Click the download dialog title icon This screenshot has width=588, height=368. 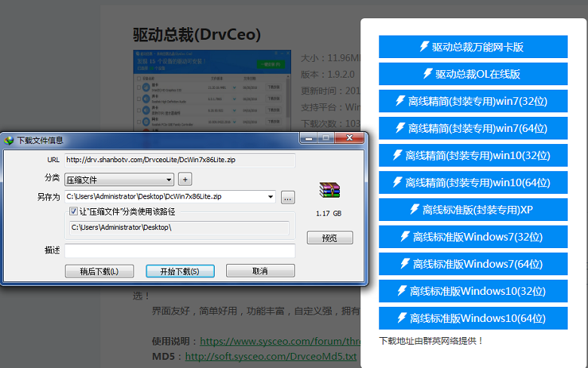(x=8, y=141)
